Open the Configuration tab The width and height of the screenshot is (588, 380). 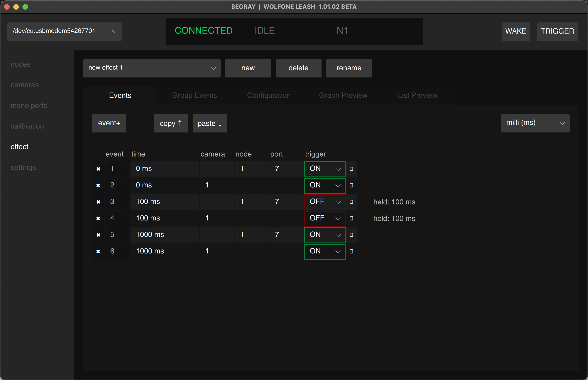point(269,96)
